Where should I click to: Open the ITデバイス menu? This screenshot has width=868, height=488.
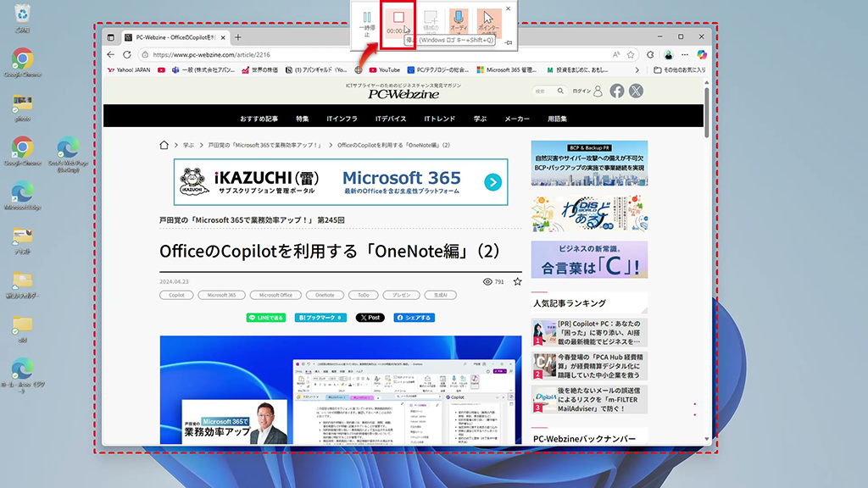(391, 119)
